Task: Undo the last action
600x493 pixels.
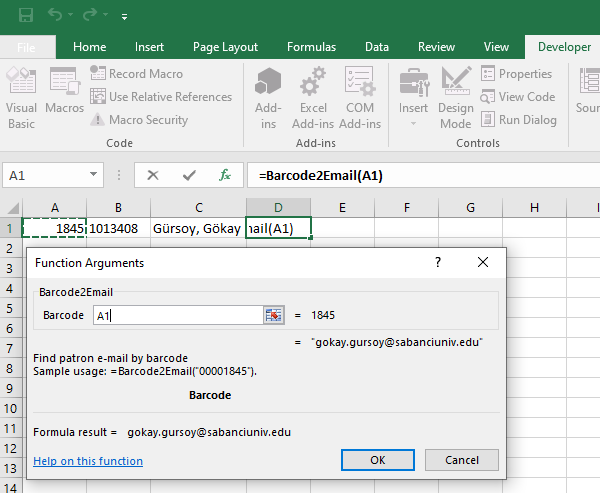Action: [55, 15]
